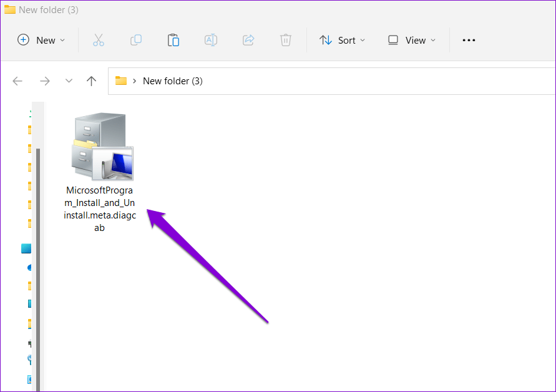
Task: Click 'New folder (3)' in address bar
Action: [173, 81]
